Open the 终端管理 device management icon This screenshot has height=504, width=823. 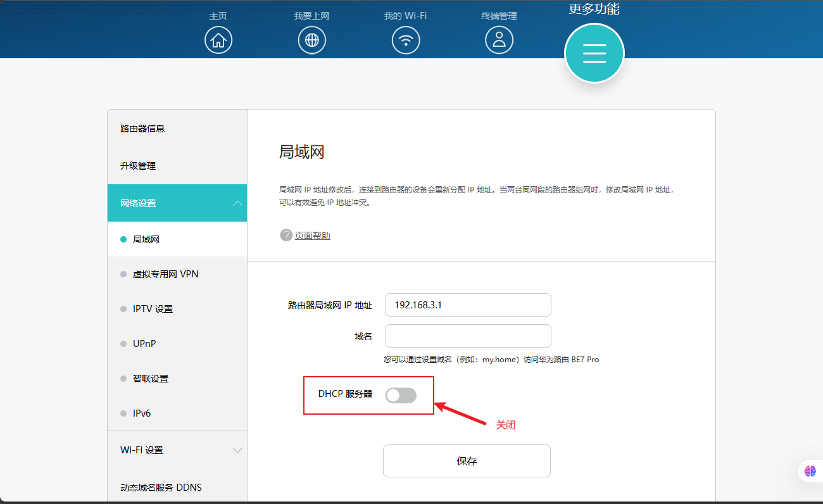[499, 39]
